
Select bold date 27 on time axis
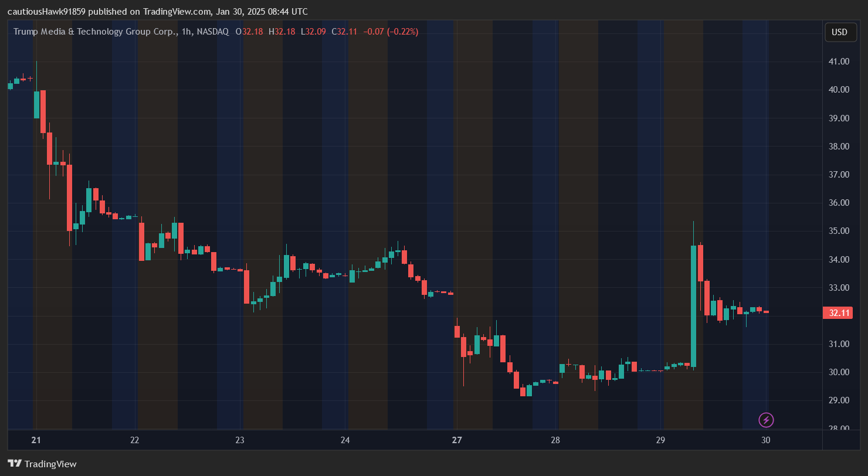[x=456, y=440]
